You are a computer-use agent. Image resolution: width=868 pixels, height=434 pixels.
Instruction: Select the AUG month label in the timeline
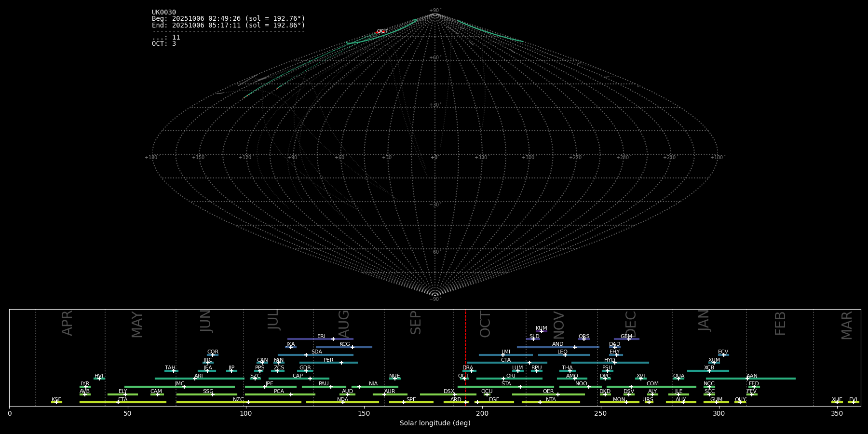pos(344,324)
